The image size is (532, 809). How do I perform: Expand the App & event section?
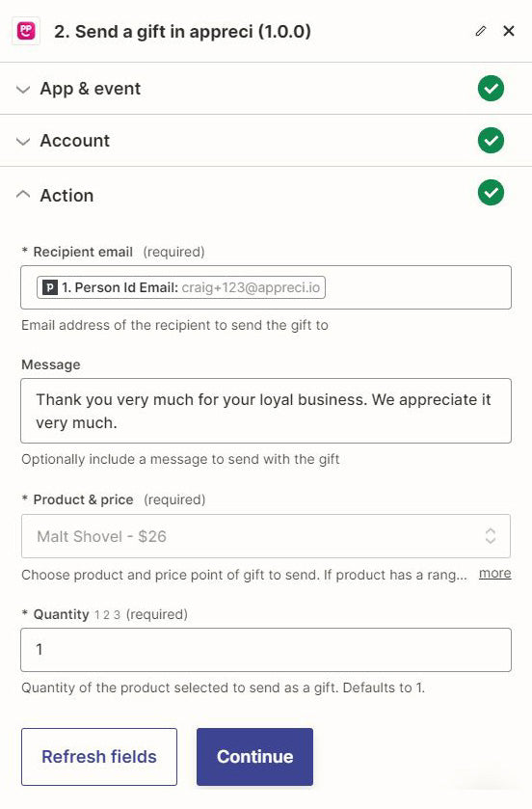point(23,90)
